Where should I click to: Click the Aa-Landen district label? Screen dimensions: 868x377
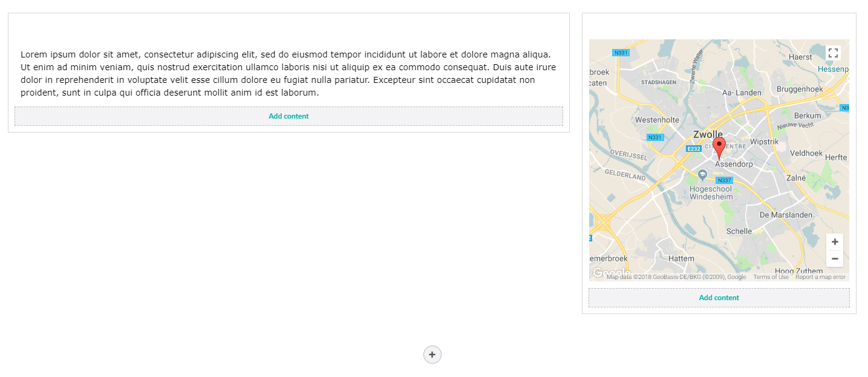[x=742, y=93]
